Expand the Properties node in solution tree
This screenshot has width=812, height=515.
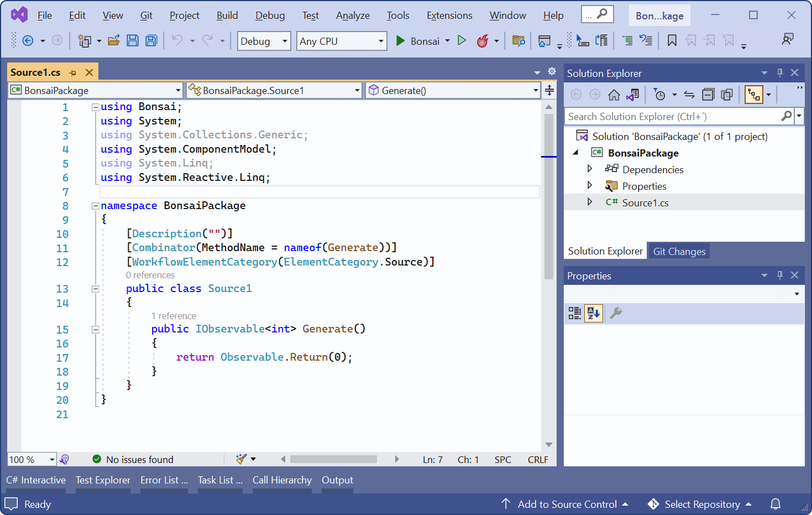tap(590, 185)
